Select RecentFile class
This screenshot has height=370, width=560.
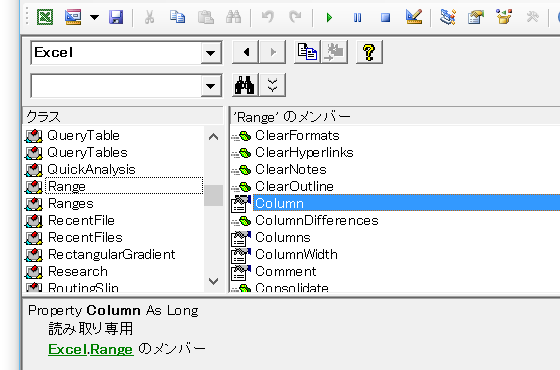click(81, 220)
